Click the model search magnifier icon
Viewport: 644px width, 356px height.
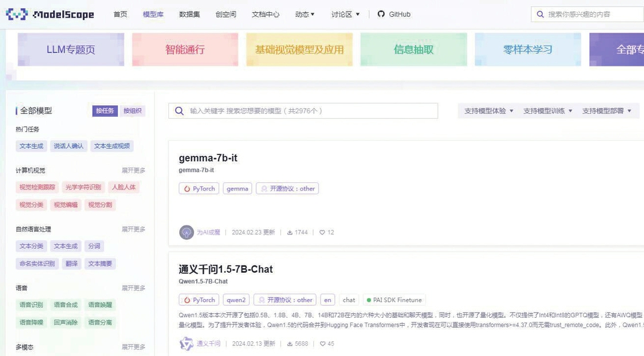[179, 111]
